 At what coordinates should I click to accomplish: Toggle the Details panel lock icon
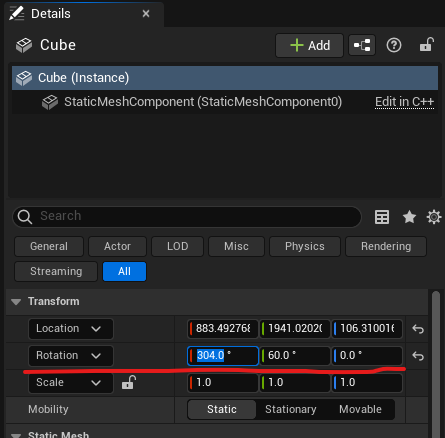426,44
